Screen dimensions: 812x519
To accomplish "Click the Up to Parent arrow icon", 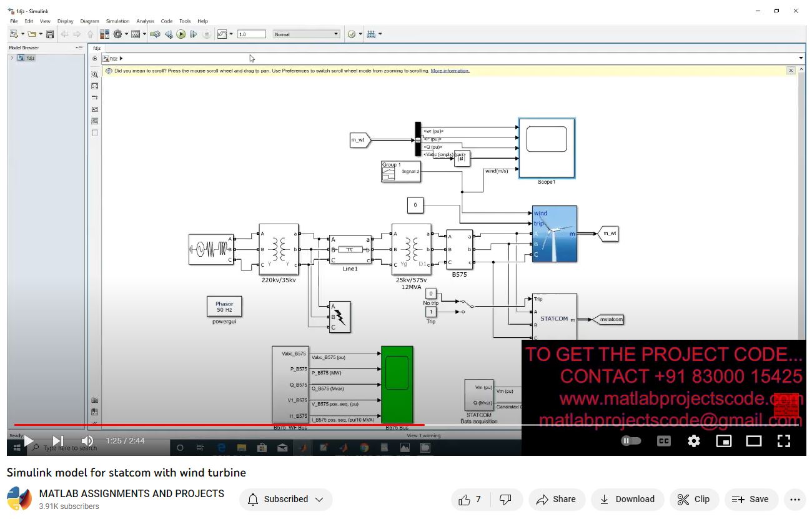I will pos(91,34).
